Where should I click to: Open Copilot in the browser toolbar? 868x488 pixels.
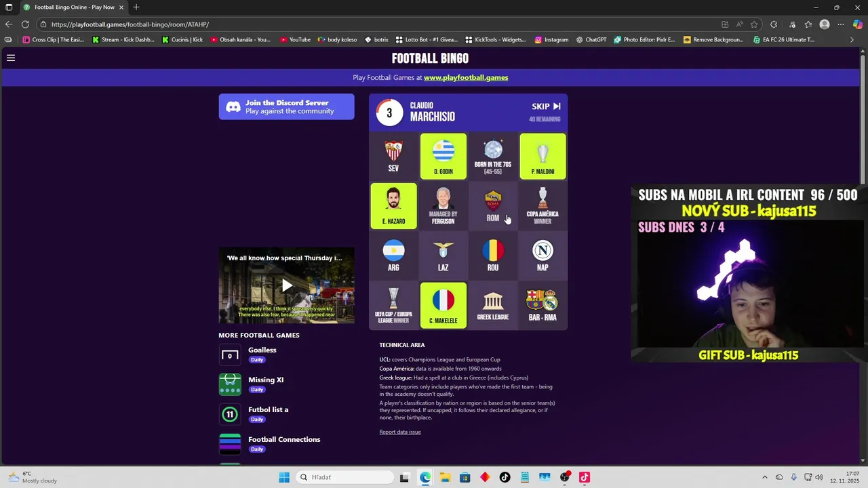click(x=858, y=24)
